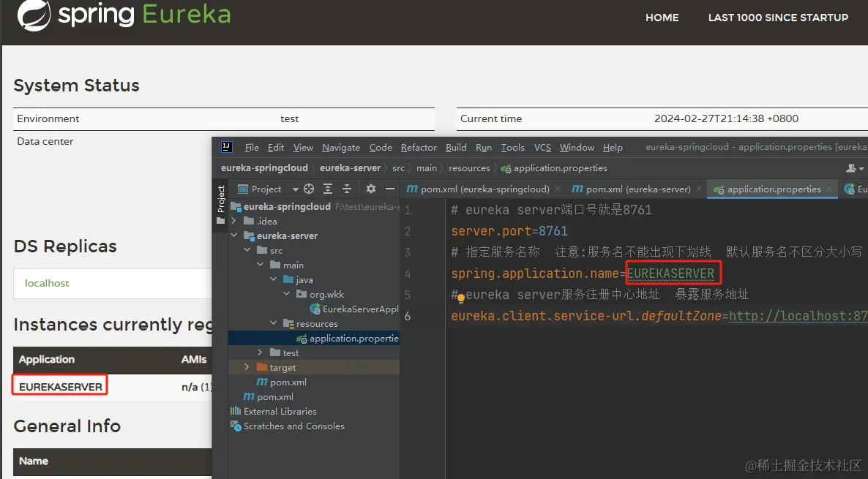Click EUREKASERVER in Application column
The height and width of the screenshot is (479, 868).
pos(60,387)
